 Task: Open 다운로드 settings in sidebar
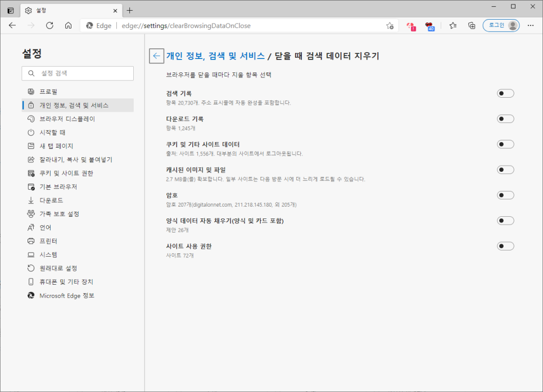click(x=78, y=200)
